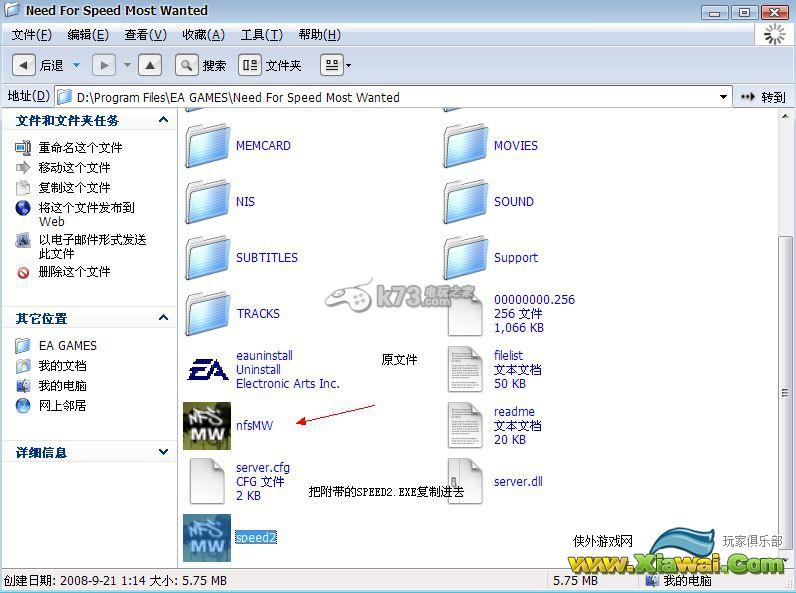This screenshot has height=593, width=796.
Task: Click 复制这个文件 task link
Action: 74,188
